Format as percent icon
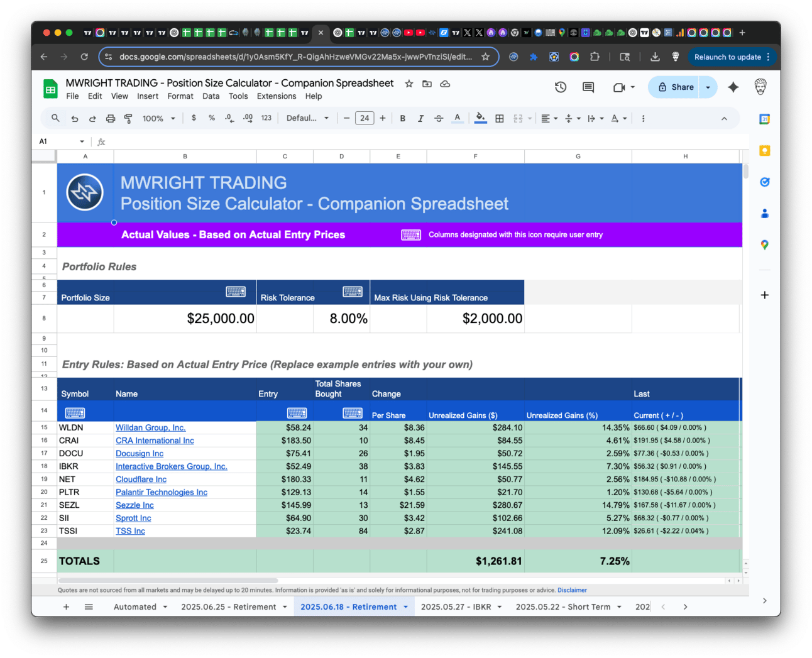Screen dimensions: 812x658 click(x=212, y=118)
